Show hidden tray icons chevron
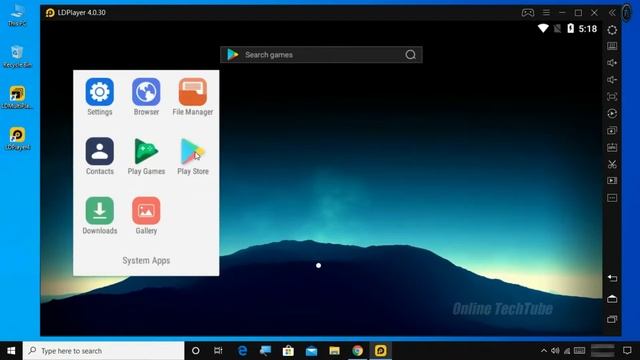 click(544, 351)
